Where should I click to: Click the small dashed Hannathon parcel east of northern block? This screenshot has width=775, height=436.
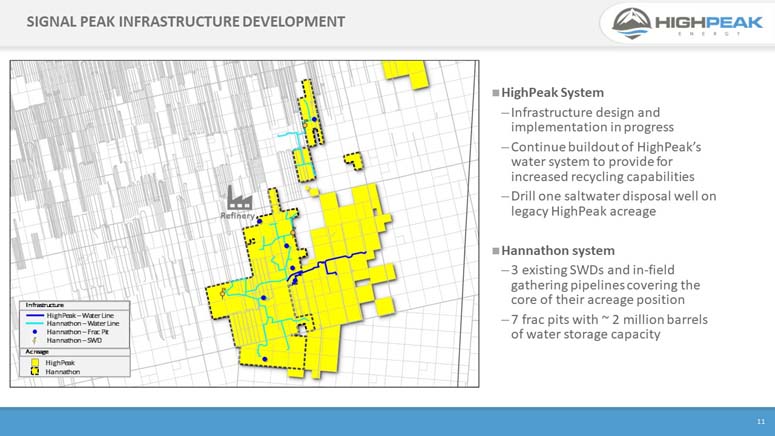pos(354,161)
